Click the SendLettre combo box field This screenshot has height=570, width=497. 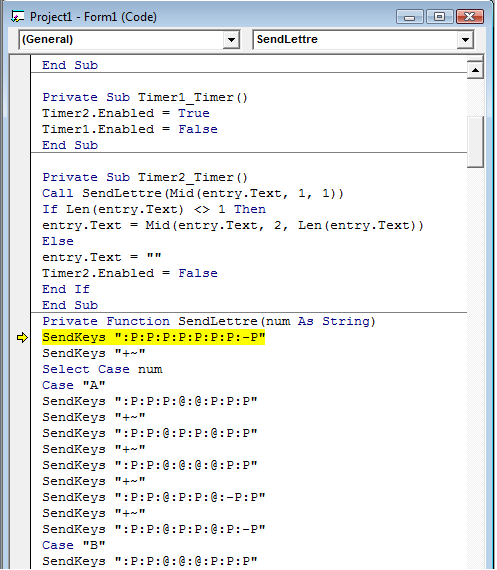363,40
